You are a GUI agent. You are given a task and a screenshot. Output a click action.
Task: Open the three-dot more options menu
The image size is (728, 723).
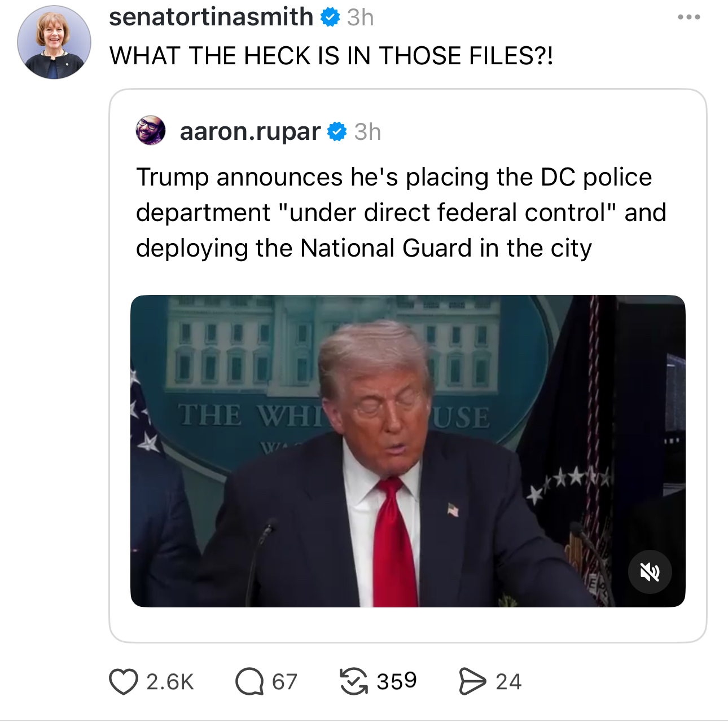pyautogui.click(x=689, y=17)
